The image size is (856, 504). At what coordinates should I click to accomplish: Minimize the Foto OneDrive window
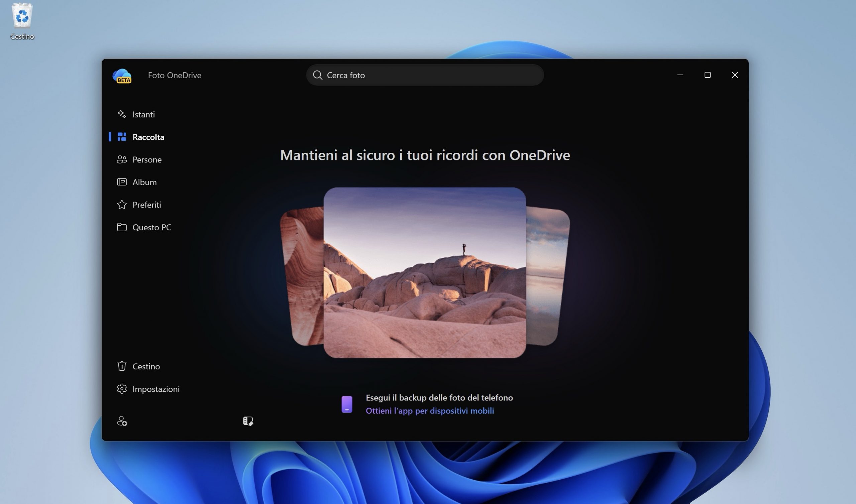(680, 75)
